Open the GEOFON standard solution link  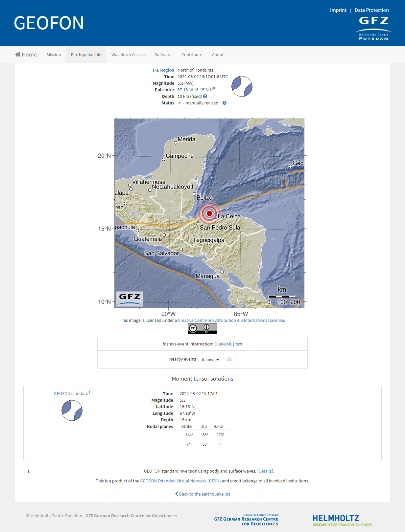[x=71, y=393]
